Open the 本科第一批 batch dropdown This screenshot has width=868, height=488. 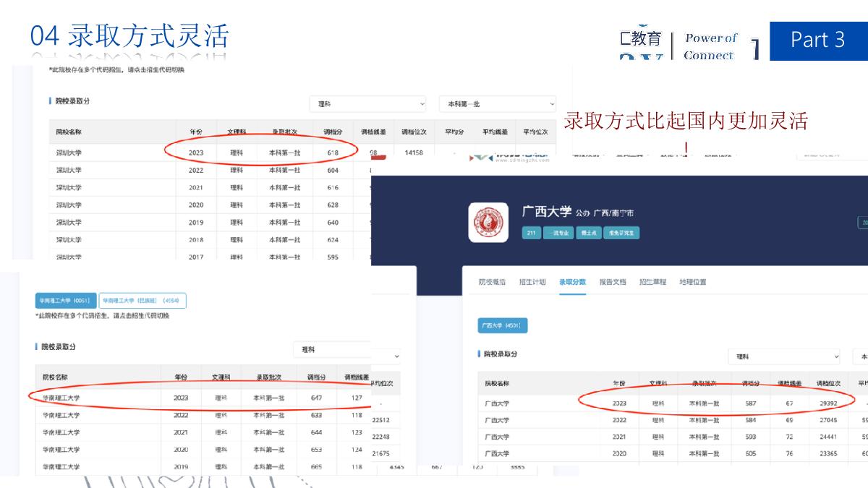pos(497,104)
